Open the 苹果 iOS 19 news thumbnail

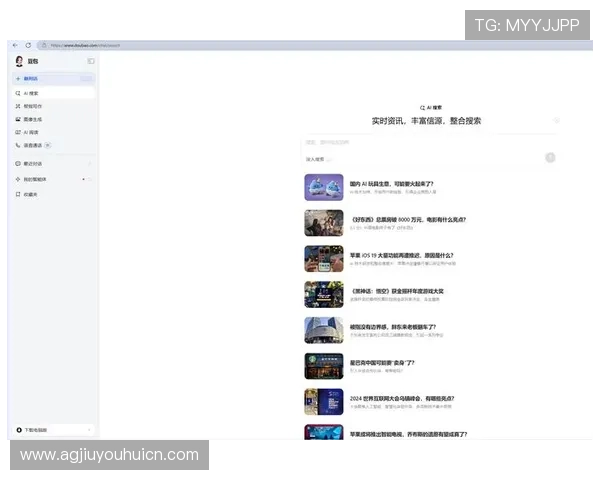click(x=324, y=259)
